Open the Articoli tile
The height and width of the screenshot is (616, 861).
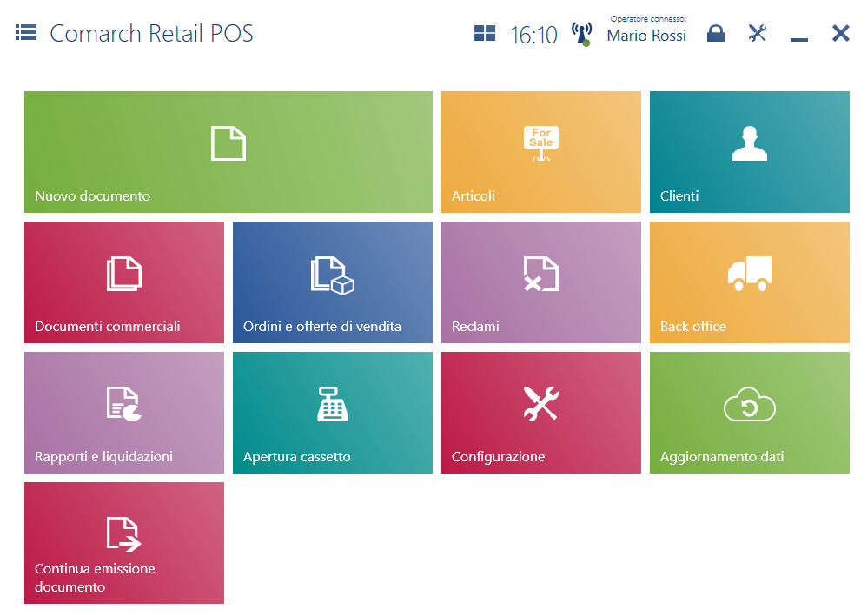click(x=541, y=152)
